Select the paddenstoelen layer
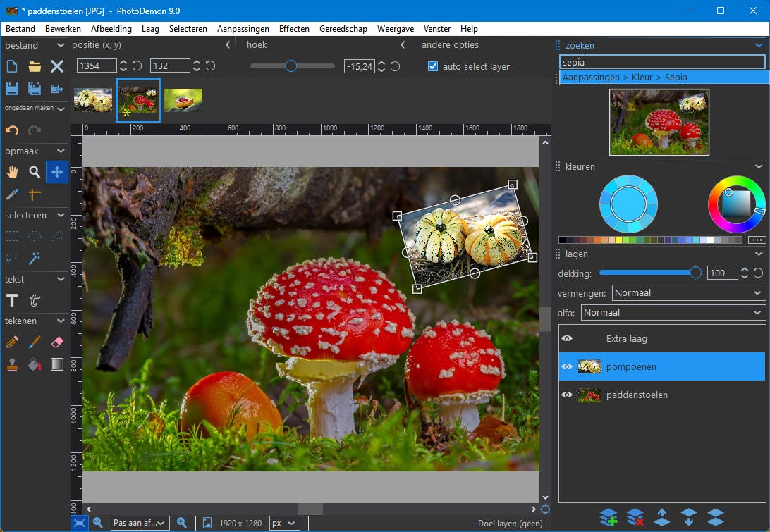 point(637,395)
